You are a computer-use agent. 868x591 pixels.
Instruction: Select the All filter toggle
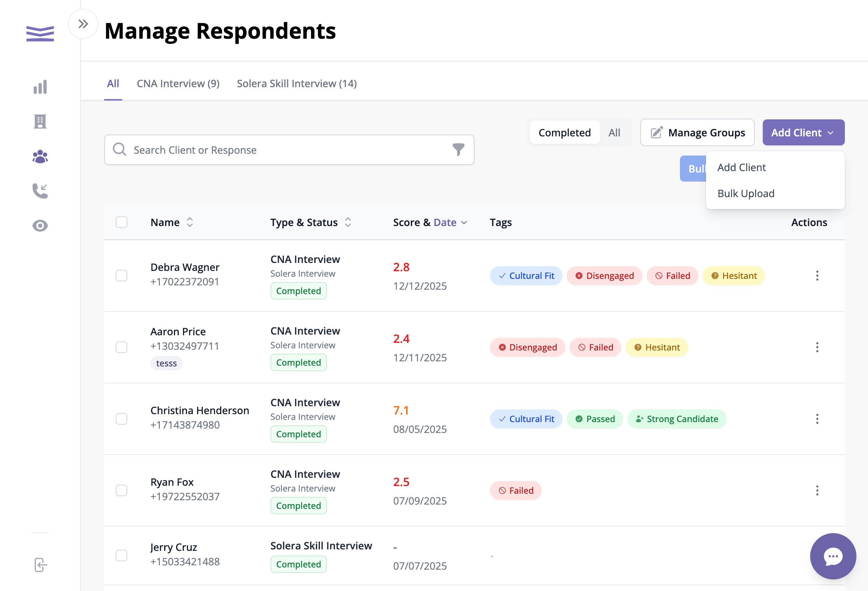(614, 133)
